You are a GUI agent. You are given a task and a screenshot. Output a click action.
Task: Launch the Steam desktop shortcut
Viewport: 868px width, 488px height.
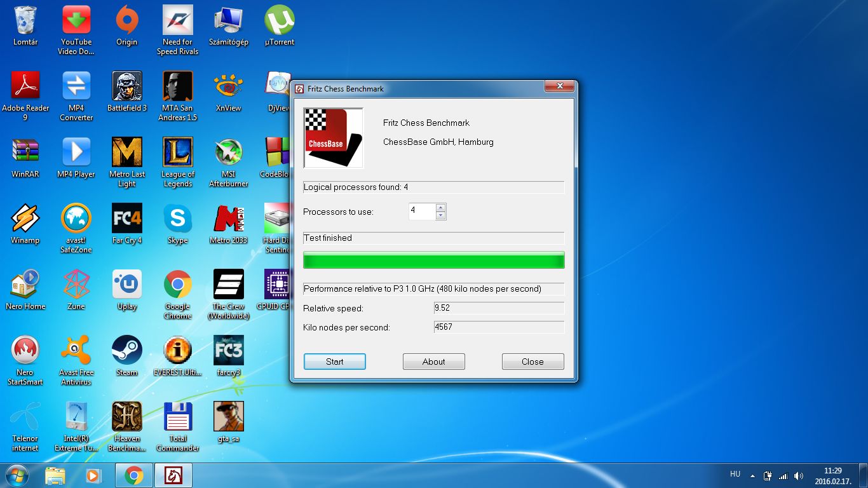click(127, 357)
